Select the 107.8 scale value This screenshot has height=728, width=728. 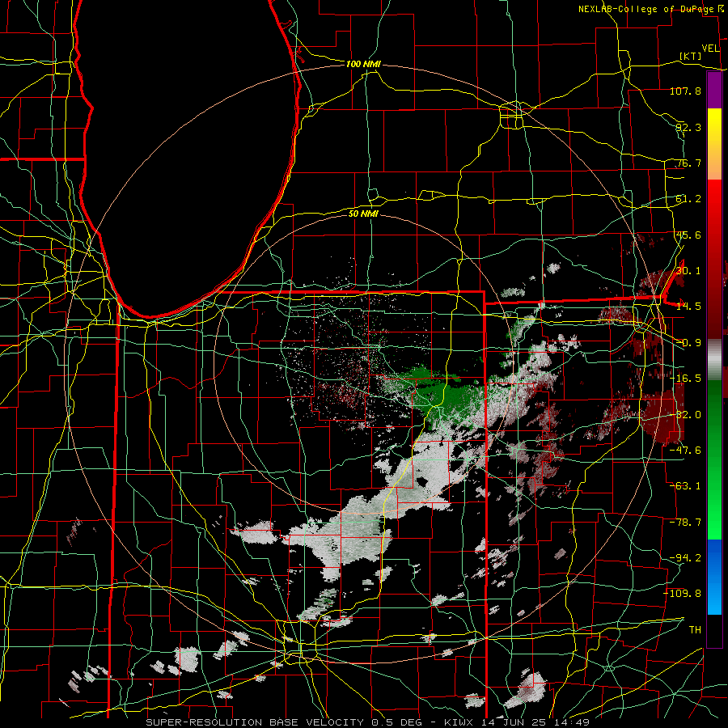(685, 91)
